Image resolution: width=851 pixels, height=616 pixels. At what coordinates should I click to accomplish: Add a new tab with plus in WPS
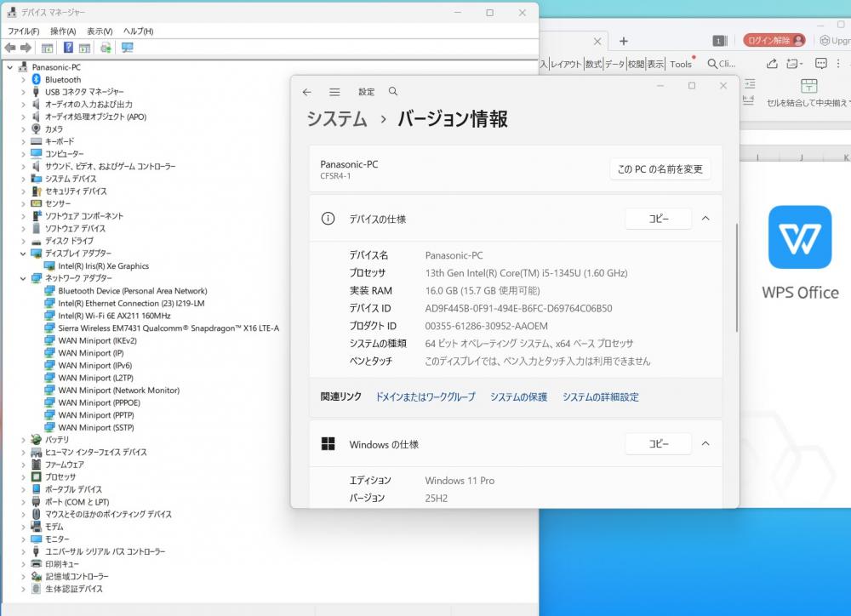coord(624,41)
